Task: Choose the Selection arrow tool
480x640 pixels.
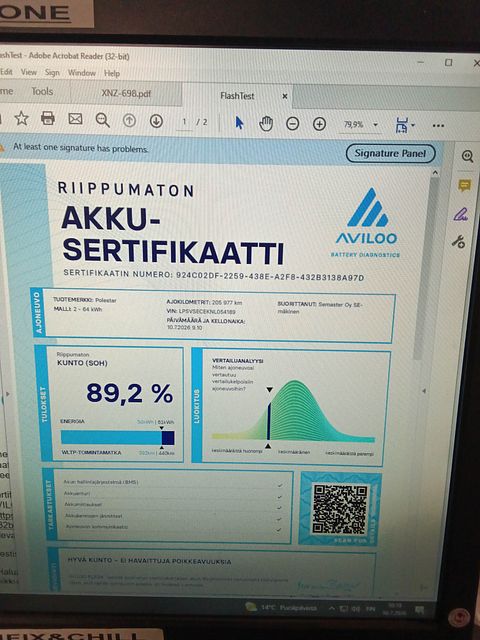Action: click(x=240, y=122)
